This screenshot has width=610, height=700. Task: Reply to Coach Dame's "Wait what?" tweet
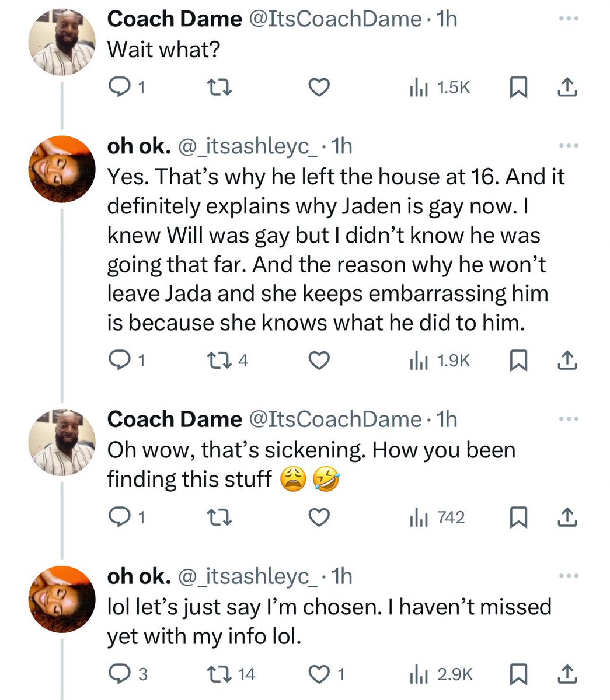[127, 88]
